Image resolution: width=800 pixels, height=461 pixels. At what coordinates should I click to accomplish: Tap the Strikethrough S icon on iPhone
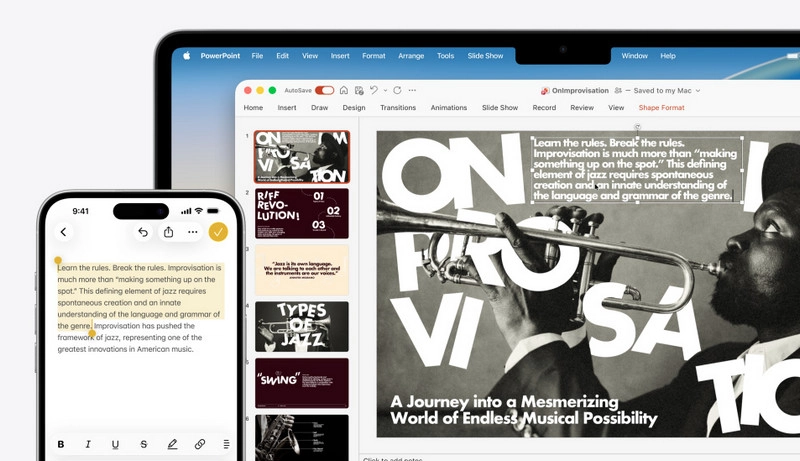[143, 444]
